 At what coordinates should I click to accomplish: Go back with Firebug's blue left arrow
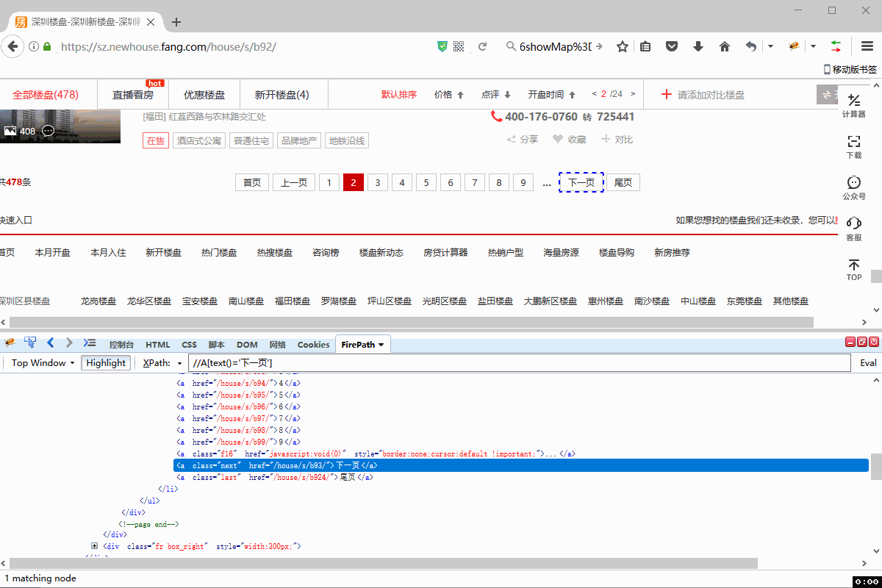(x=51, y=343)
